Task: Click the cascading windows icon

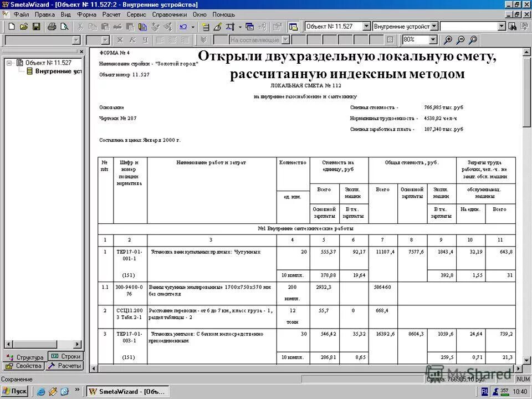Action: point(250,27)
